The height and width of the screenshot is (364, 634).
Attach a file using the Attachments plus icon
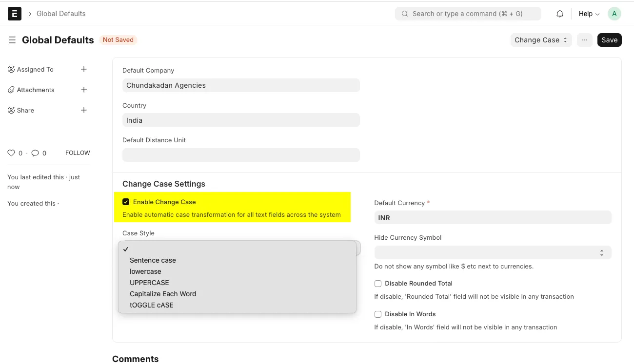click(83, 90)
